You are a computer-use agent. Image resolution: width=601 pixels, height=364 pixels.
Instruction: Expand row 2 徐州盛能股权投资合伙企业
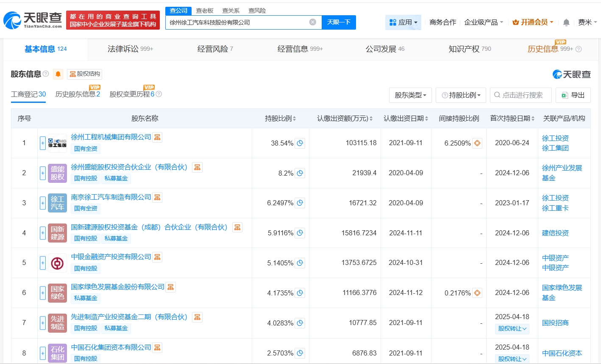[x=43, y=173]
